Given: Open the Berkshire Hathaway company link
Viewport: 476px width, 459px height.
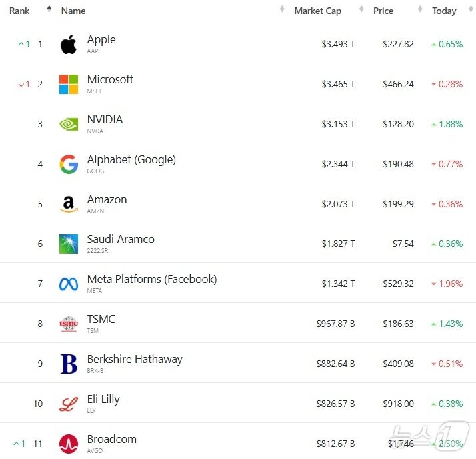Looking at the screenshot, I should click(x=135, y=360).
